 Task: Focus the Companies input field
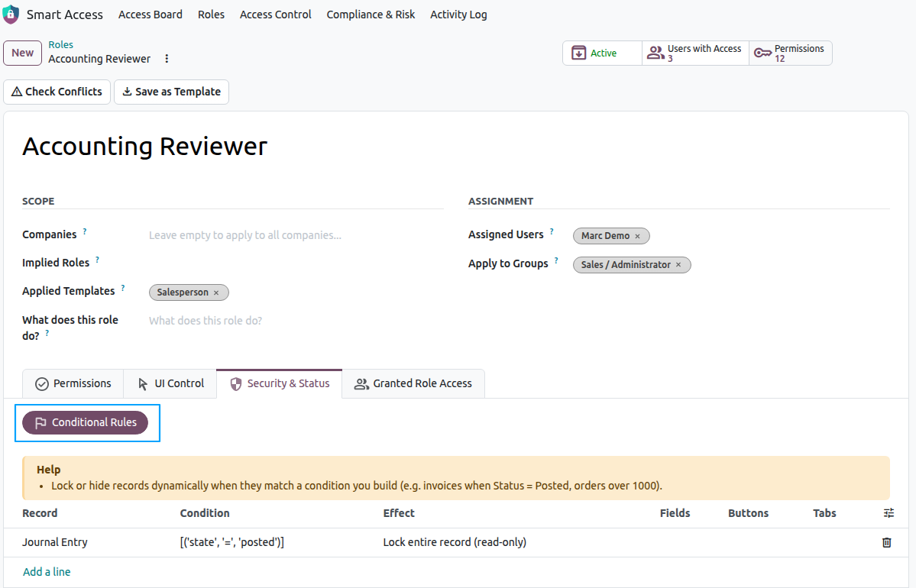[296, 235]
